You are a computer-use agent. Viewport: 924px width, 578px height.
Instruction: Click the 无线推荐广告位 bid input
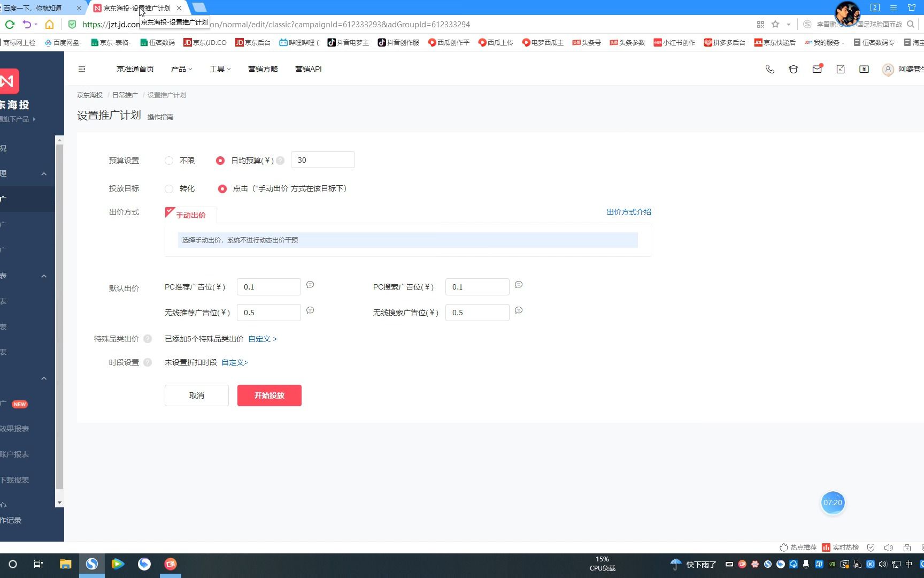(x=269, y=313)
